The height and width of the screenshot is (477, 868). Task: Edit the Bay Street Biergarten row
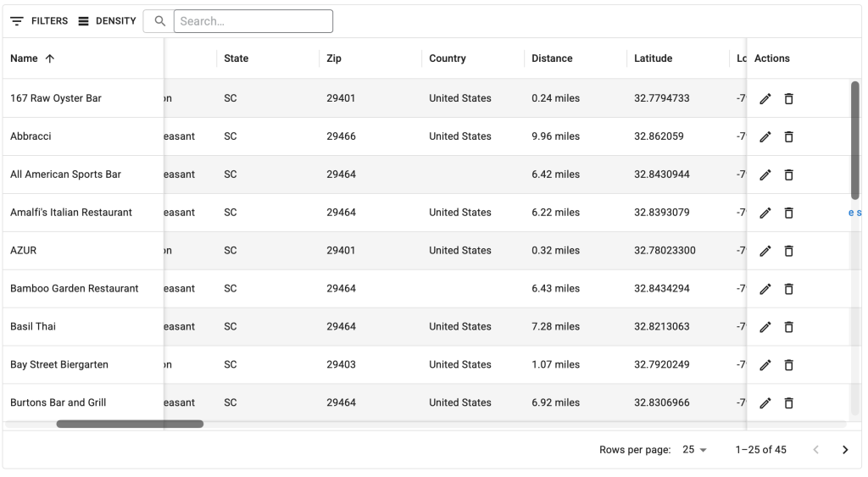[765, 365]
